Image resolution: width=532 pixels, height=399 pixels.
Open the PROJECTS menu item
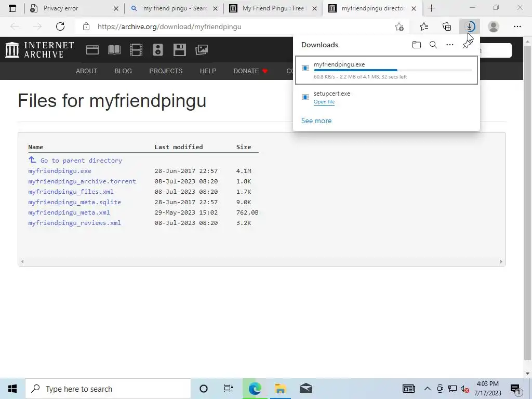pos(166,71)
